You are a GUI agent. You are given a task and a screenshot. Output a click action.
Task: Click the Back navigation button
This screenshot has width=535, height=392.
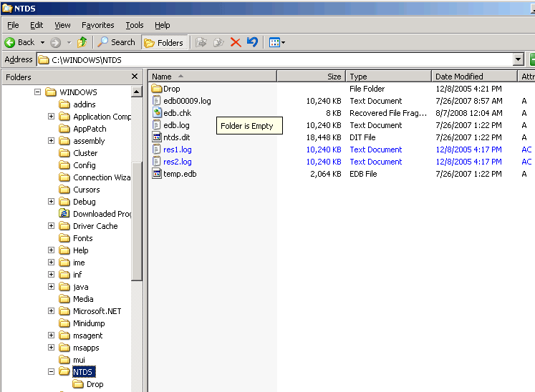pyautogui.click(x=20, y=42)
